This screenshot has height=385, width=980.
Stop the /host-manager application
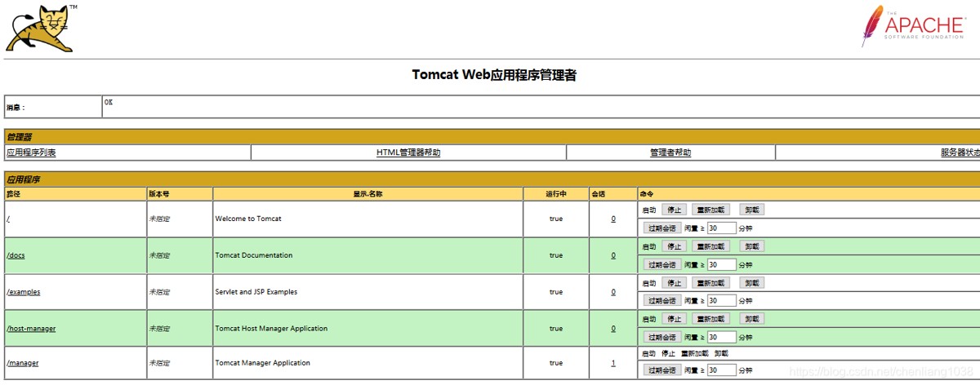tap(674, 319)
